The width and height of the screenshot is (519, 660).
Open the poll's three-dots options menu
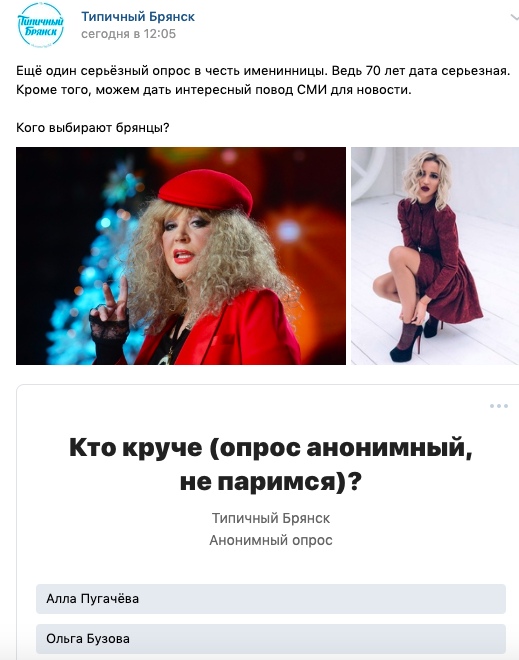pos(499,406)
